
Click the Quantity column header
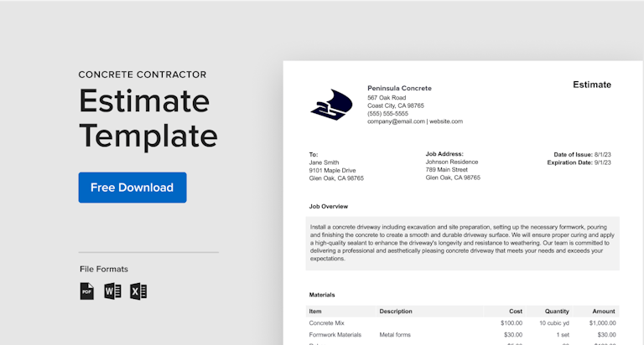point(556,311)
